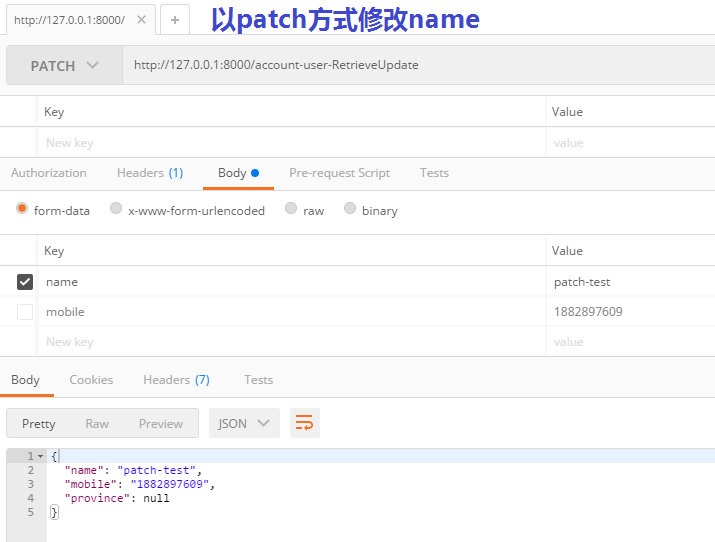Viewport: 715px width, 542px height.
Task: Click URL params value field
Action: point(631,143)
